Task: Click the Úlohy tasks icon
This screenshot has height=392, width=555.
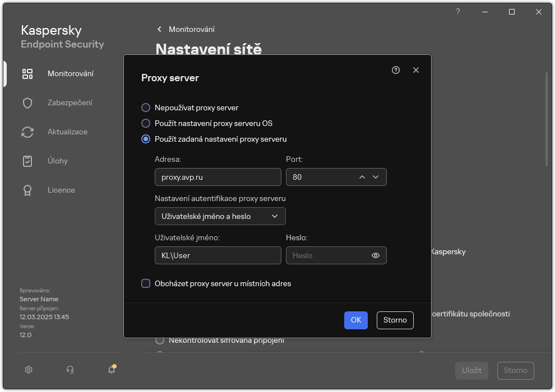Action: click(27, 161)
